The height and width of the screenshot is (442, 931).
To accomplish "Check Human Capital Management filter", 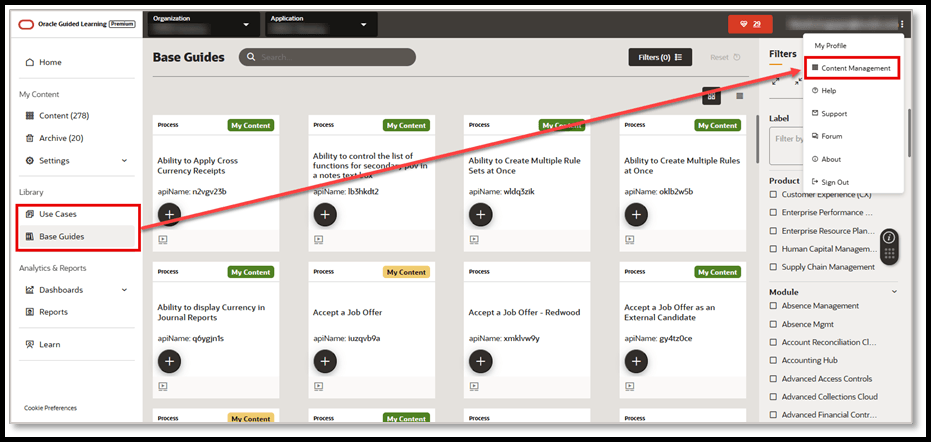I will pyautogui.click(x=773, y=249).
